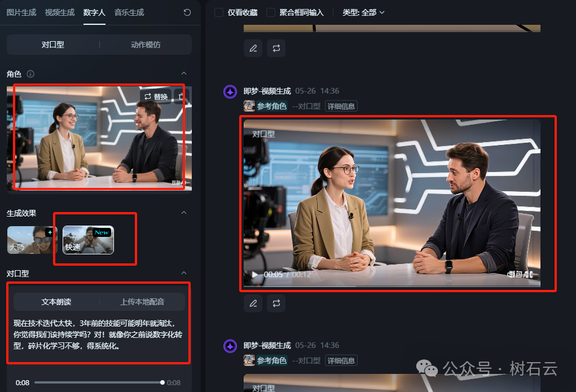
Task: Click the info icon beside 角色 label
Action: [29, 74]
